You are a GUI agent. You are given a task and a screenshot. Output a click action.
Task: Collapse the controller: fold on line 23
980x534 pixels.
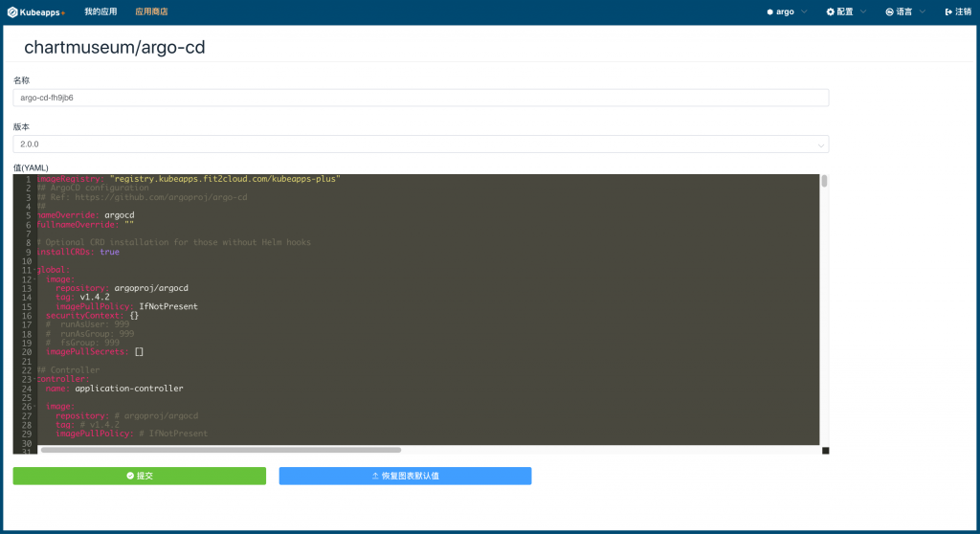(34, 379)
